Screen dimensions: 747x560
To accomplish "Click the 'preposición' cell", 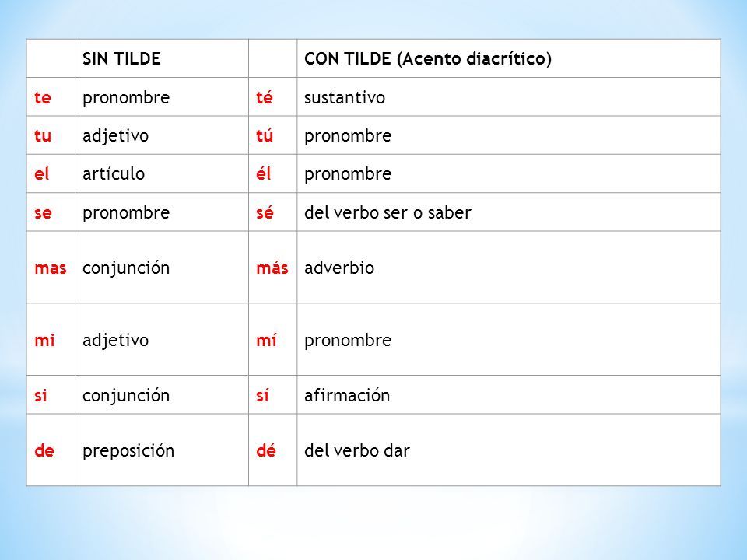I will coord(162,450).
